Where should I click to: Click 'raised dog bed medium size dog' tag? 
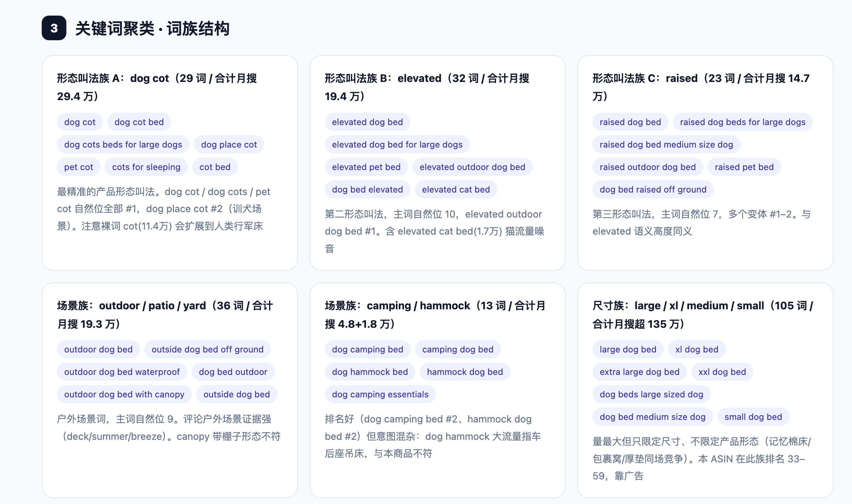click(x=666, y=145)
